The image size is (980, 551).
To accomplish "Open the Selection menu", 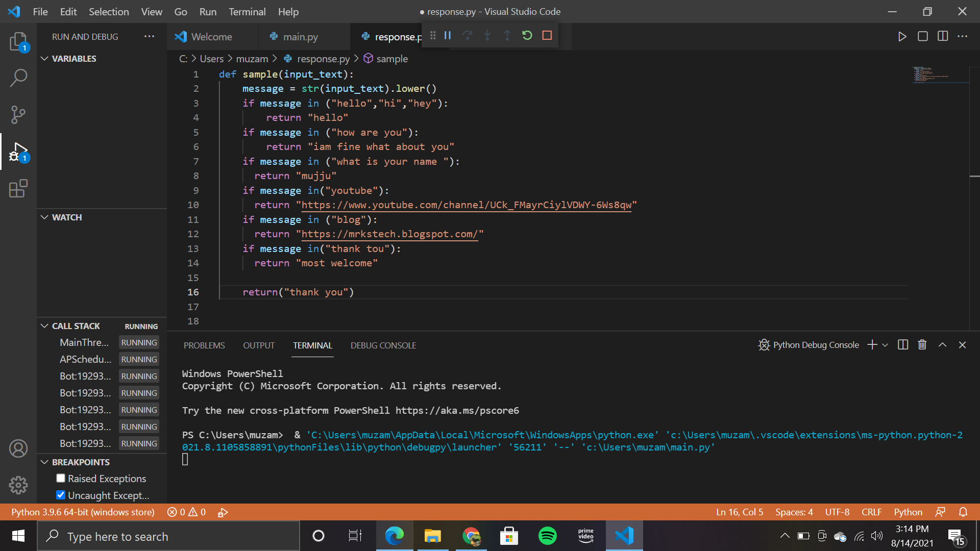I will (x=109, y=11).
